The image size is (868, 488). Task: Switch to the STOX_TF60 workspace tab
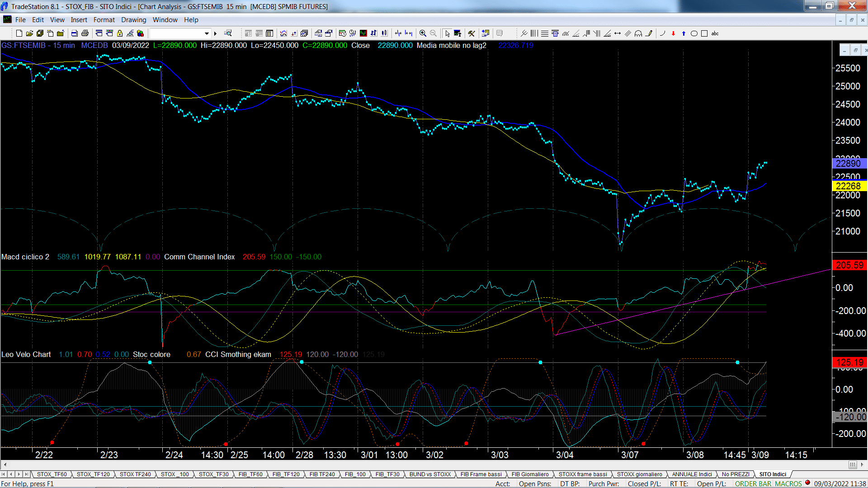52,474
